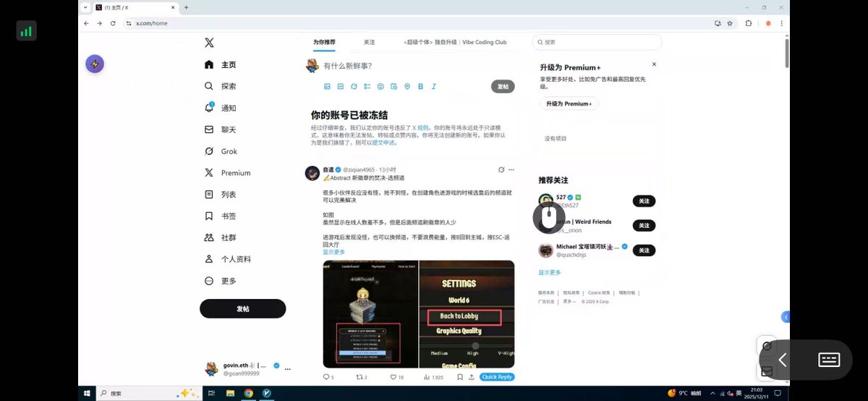Click the 升级为 Premium+ button
Viewport: 868px width, 401px height.
569,104
